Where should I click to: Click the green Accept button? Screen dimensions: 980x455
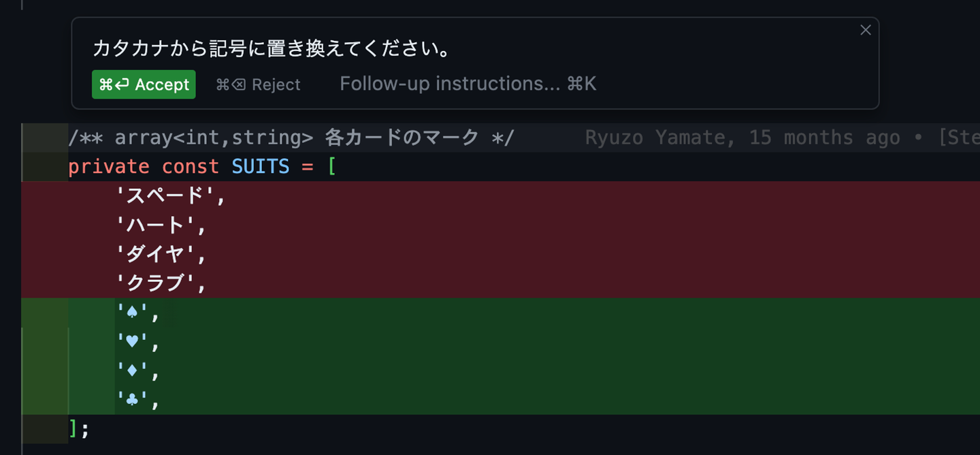coord(144,84)
